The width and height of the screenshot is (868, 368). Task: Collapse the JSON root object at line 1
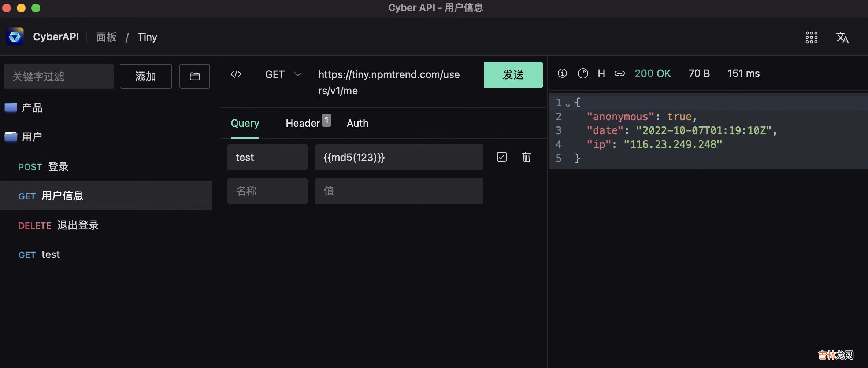click(568, 105)
